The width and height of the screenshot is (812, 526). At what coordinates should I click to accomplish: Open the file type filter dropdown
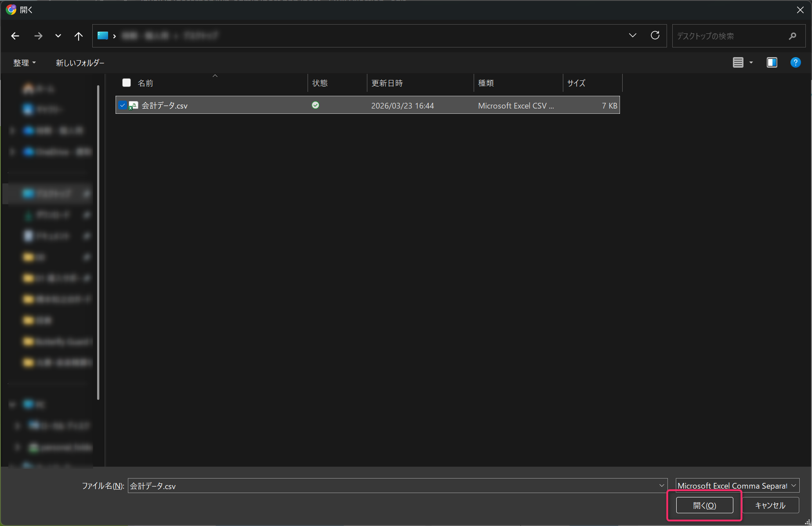tap(737, 486)
